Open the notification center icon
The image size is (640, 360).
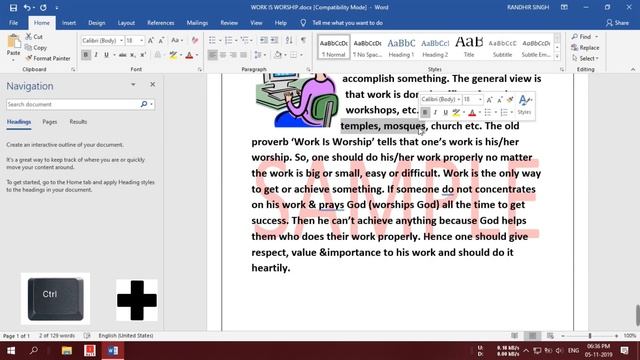coord(624,351)
